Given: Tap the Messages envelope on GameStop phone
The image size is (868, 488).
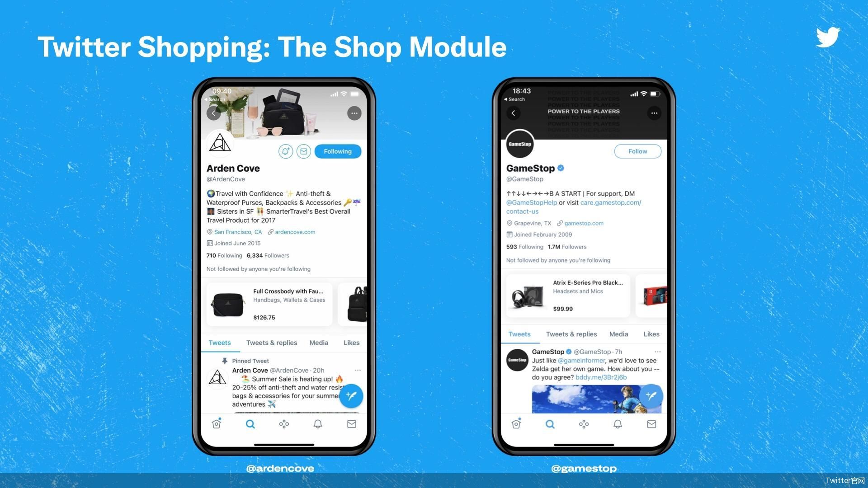Looking at the screenshot, I should (x=651, y=424).
